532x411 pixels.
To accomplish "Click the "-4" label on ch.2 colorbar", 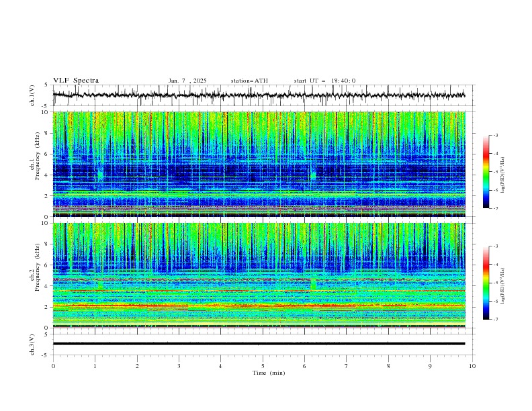I will 496,265.
